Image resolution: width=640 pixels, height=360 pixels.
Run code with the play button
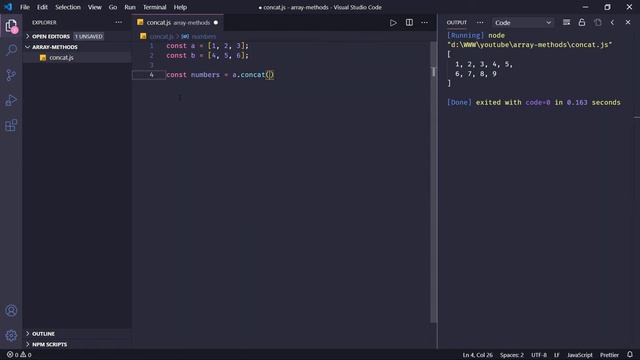point(393,23)
